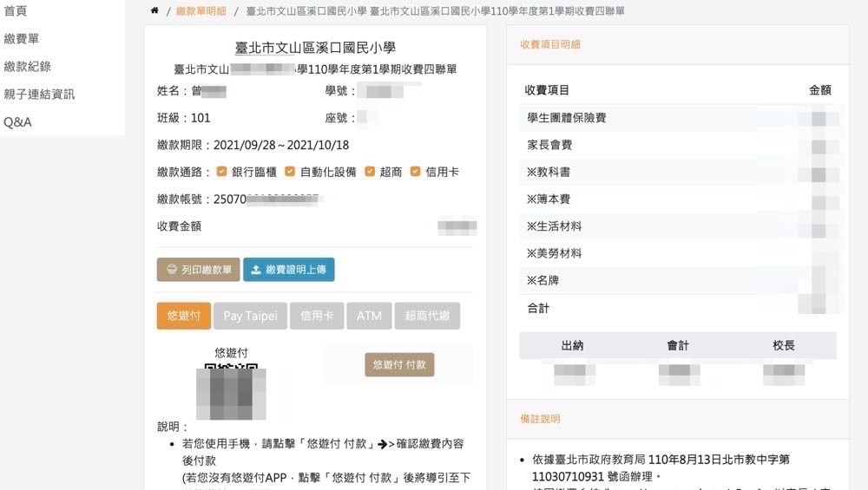Screen dimensions: 868x490
Task: Open 繳費單 in the sidebar
Action: [22, 39]
